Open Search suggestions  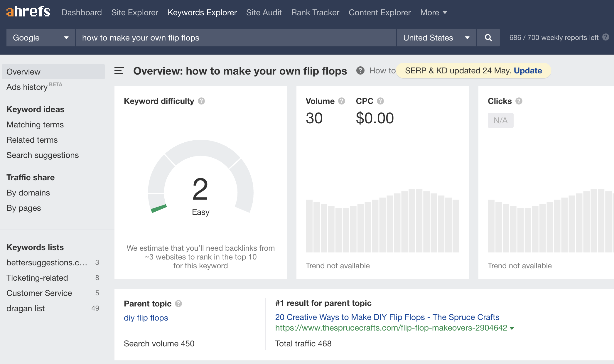pos(43,155)
